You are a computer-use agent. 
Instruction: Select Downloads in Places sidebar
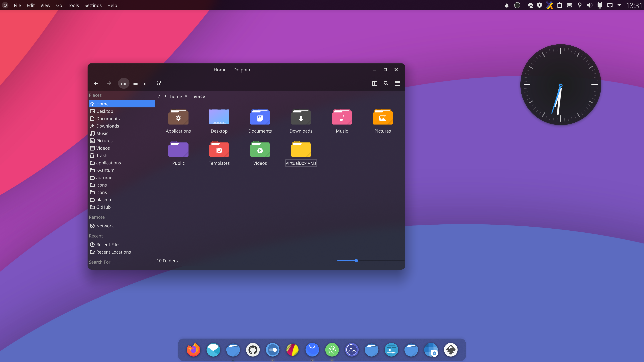pyautogui.click(x=122, y=126)
